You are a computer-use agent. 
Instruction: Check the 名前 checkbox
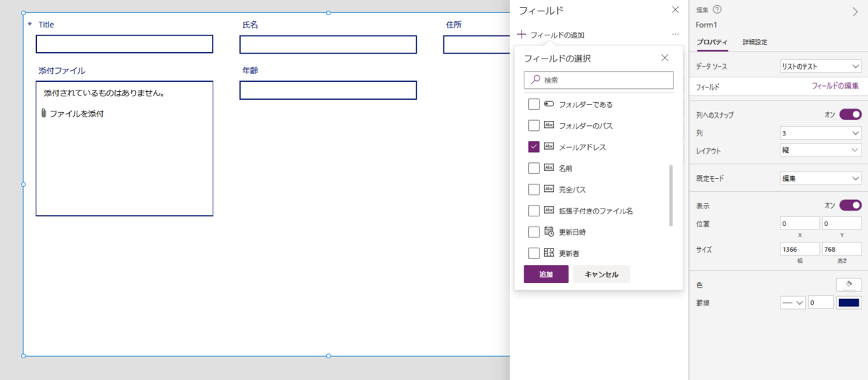pos(534,168)
